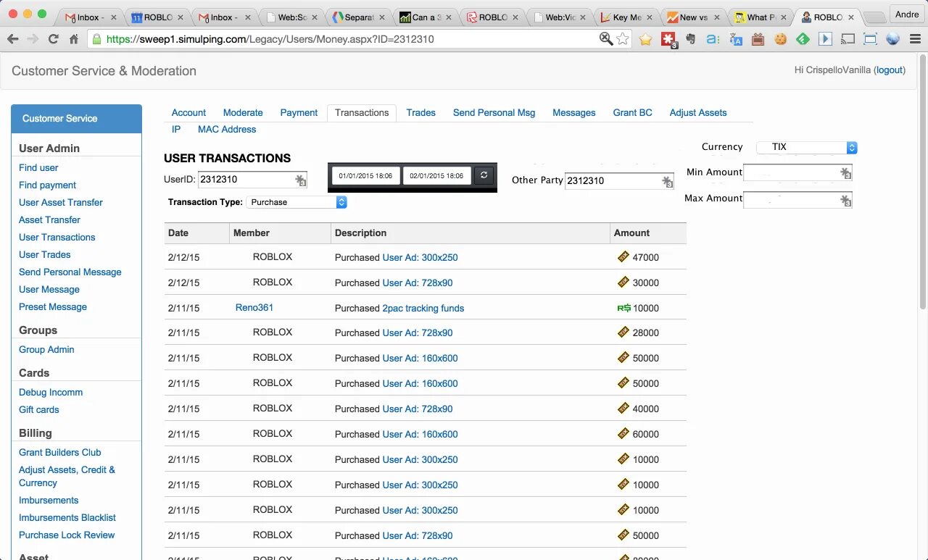Open the Currency dropdown showing TIX
Viewport: 928px width, 560px height.
807,147
